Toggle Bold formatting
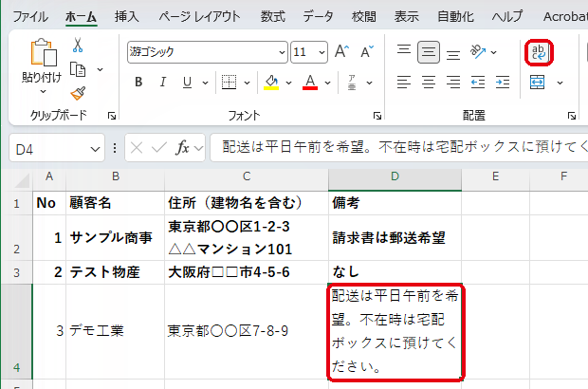Screen dimensions: 588x389 coord(138,83)
